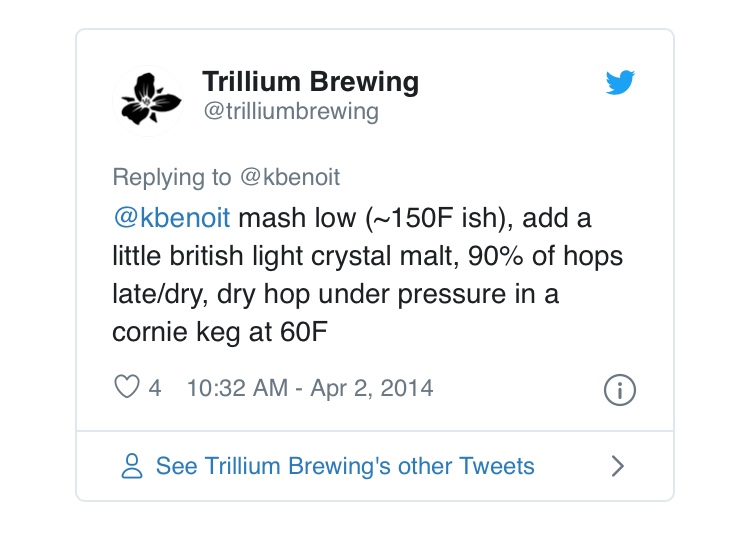Click the Trillium Brewing display name
Viewport: 750px width, 533px height.
point(310,81)
